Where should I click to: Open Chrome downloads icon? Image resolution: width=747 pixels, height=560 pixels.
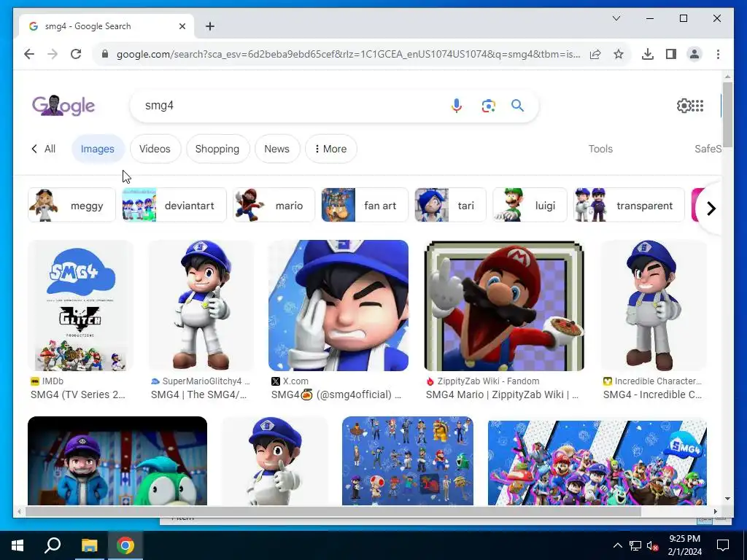pos(648,54)
